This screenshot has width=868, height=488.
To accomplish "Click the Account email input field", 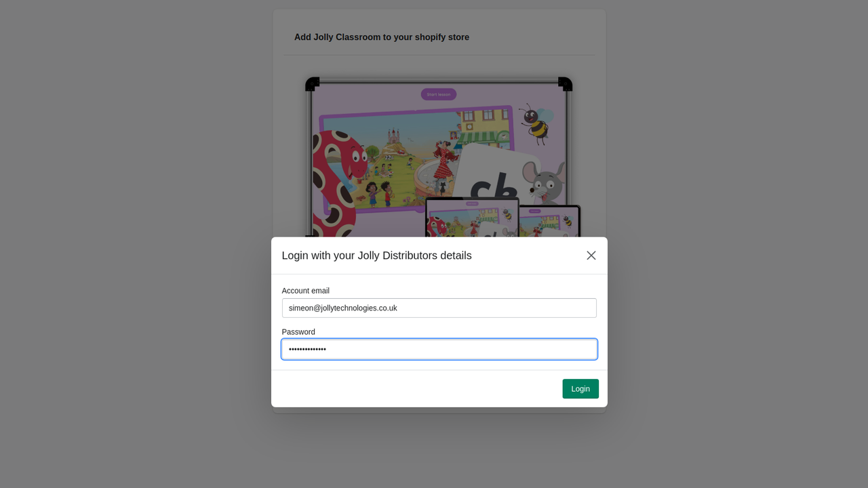I will pyautogui.click(x=439, y=308).
